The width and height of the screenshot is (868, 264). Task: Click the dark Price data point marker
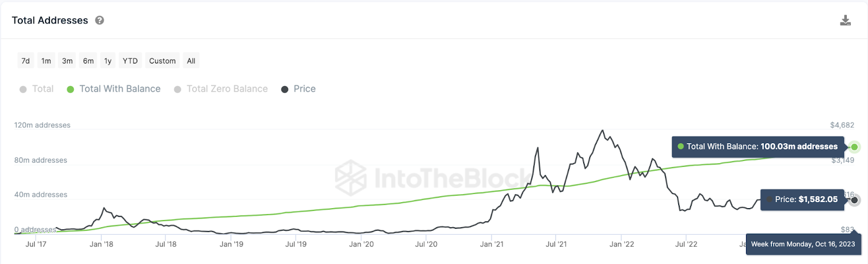point(854,200)
